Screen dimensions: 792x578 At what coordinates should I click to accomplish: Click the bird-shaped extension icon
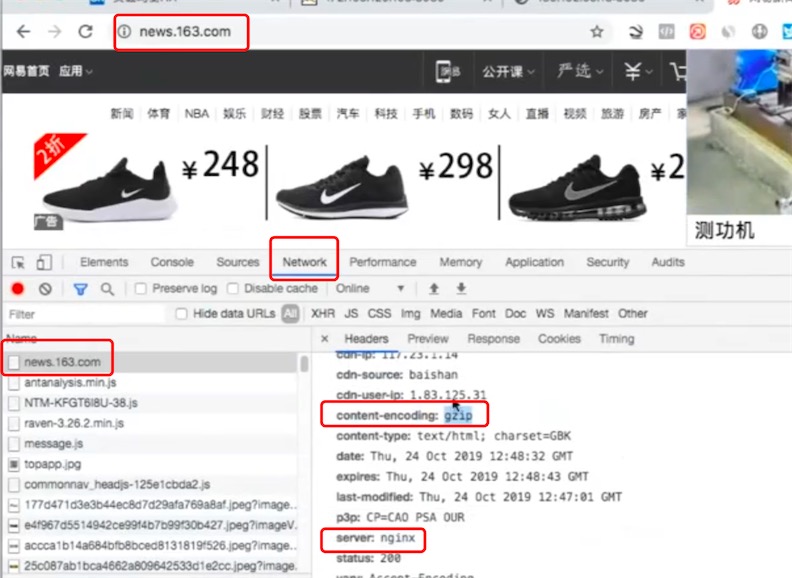(635, 32)
